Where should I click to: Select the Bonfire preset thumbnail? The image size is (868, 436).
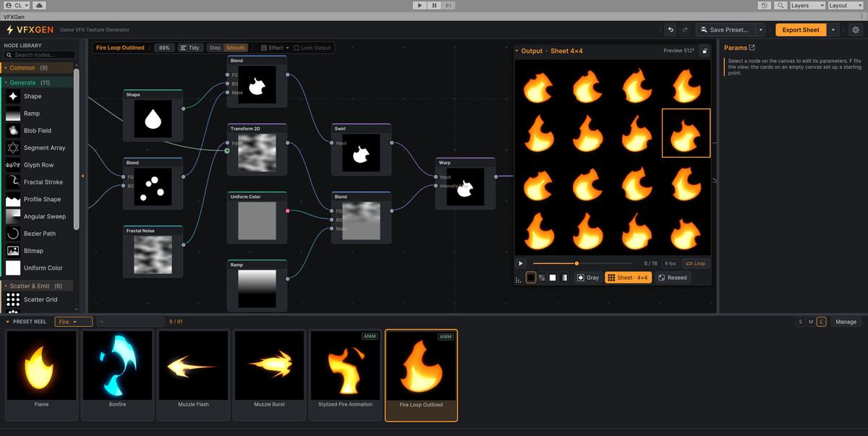(117, 375)
